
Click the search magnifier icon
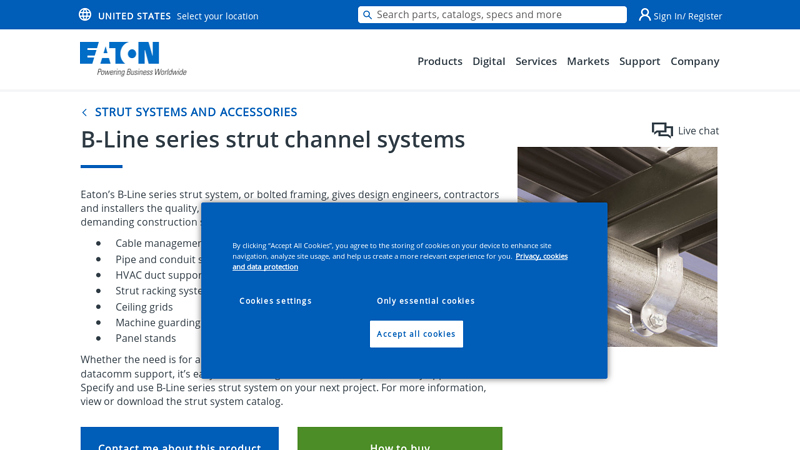(x=367, y=15)
